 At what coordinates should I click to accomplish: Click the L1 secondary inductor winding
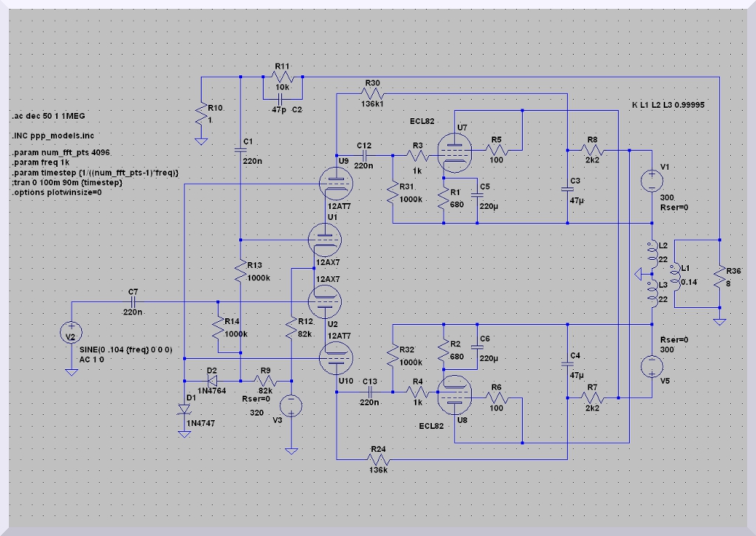[x=672, y=275]
